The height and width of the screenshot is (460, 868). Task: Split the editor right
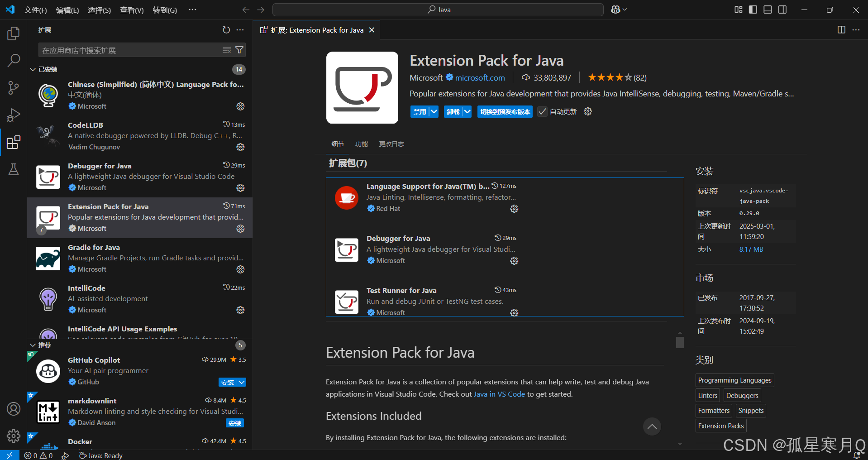click(841, 30)
